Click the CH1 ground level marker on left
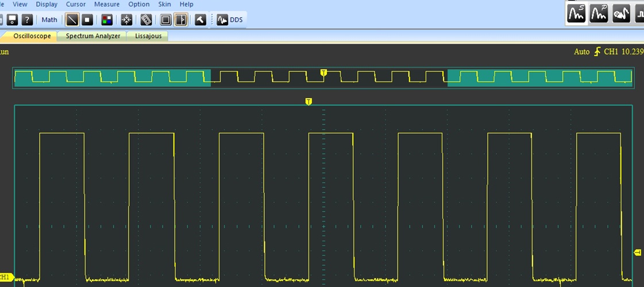 coord(6,277)
